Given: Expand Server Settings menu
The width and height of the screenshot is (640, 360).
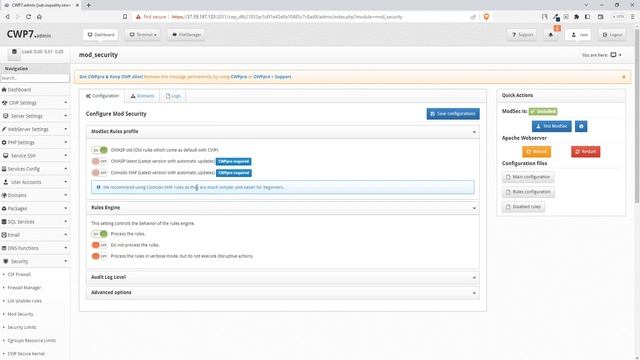Looking at the screenshot, I should (35, 116).
